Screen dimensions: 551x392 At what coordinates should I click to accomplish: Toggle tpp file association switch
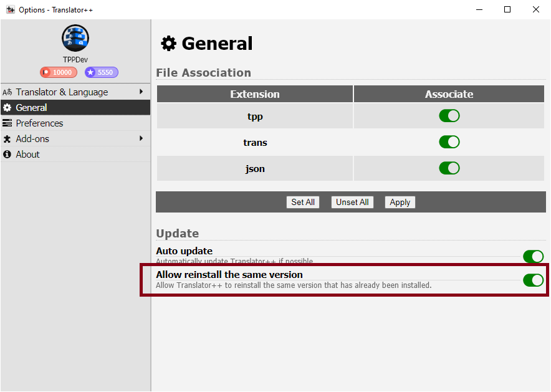tap(449, 116)
